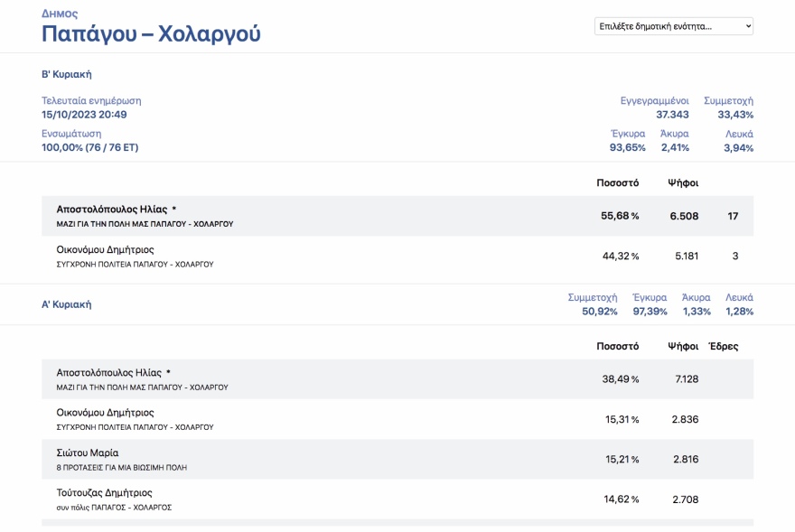Click the 50,92% first-round turnout value
This screenshot has width=795, height=532.
click(599, 312)
